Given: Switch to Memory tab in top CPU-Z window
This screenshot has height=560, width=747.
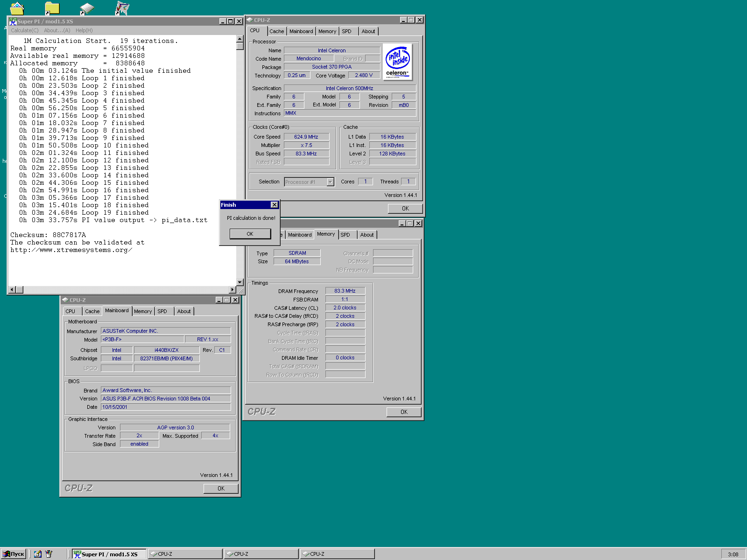Looking at the screenshot, I should click(x=327, y=31).
